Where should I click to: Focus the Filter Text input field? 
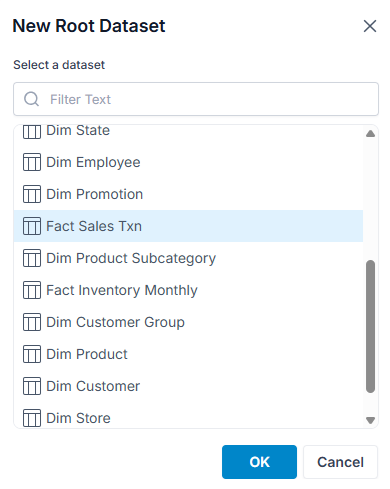click(196, 99)
